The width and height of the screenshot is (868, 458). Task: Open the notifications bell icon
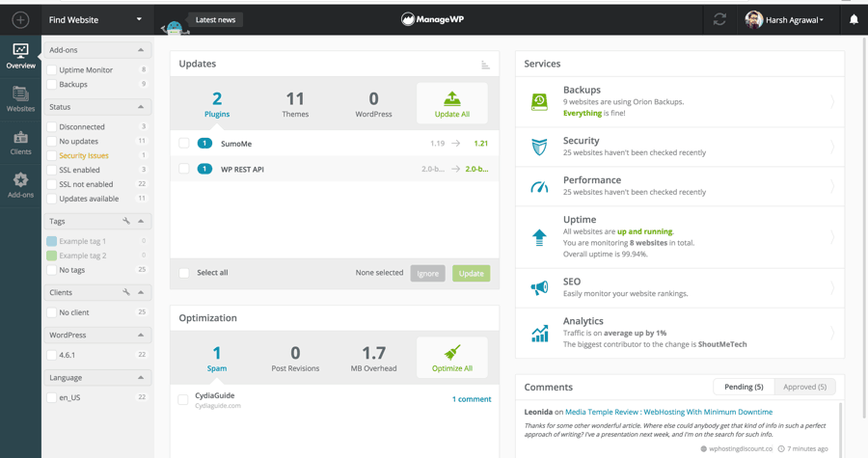click(x=854, y=20)
